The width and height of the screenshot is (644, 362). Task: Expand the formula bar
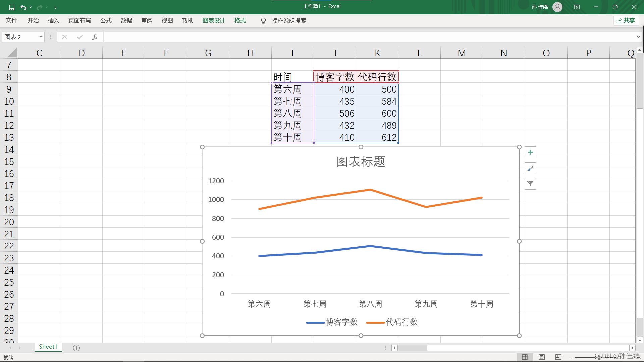tap(638, 37)
